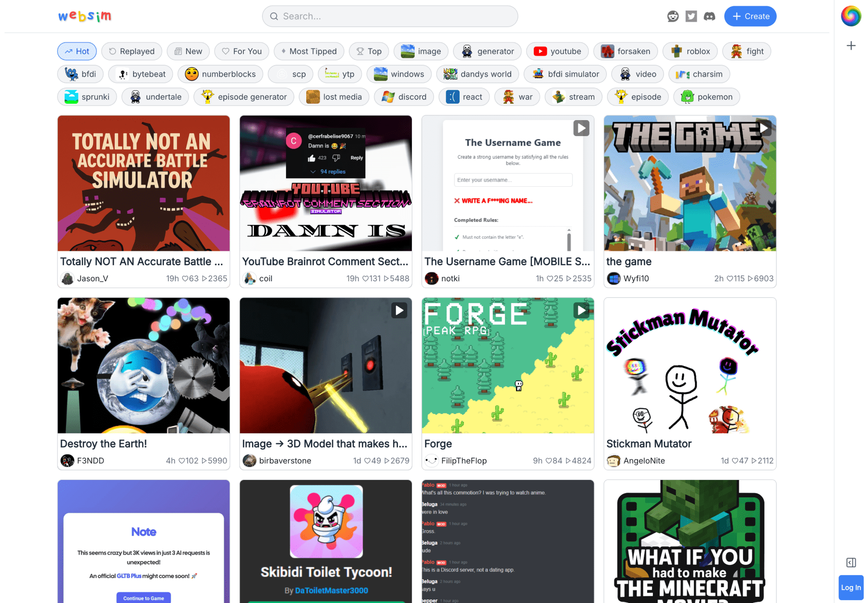Filter by the undertale tag
This screenshot has height=603, width=868.
pos(155,96)
